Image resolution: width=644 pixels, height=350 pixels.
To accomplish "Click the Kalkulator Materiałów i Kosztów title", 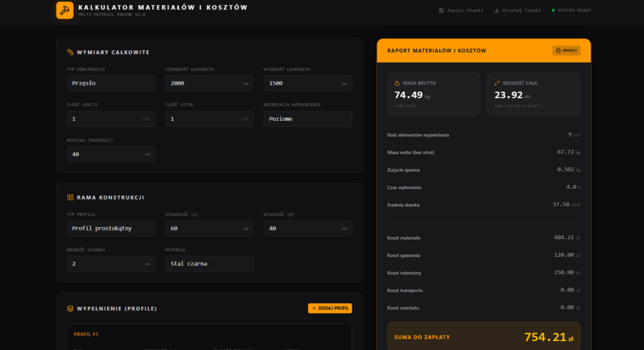I will (x=163, y=8).
